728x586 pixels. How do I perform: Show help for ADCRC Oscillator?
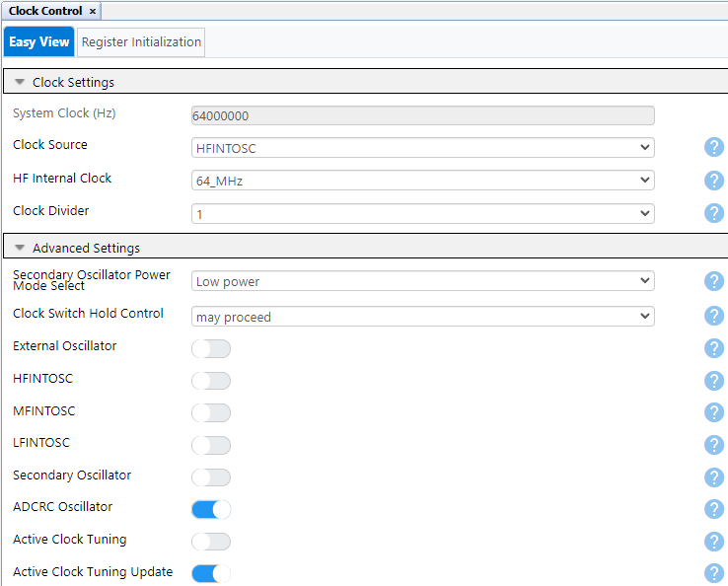click(714, 509)
